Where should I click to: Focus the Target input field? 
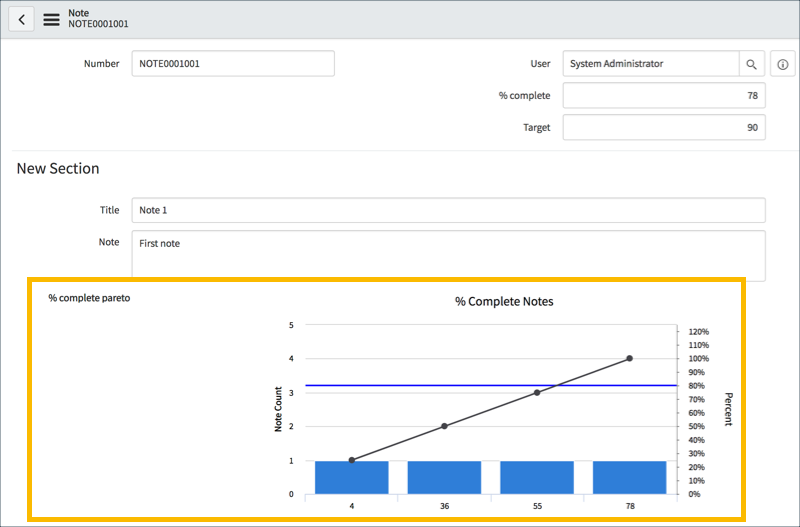click(664, 127)
